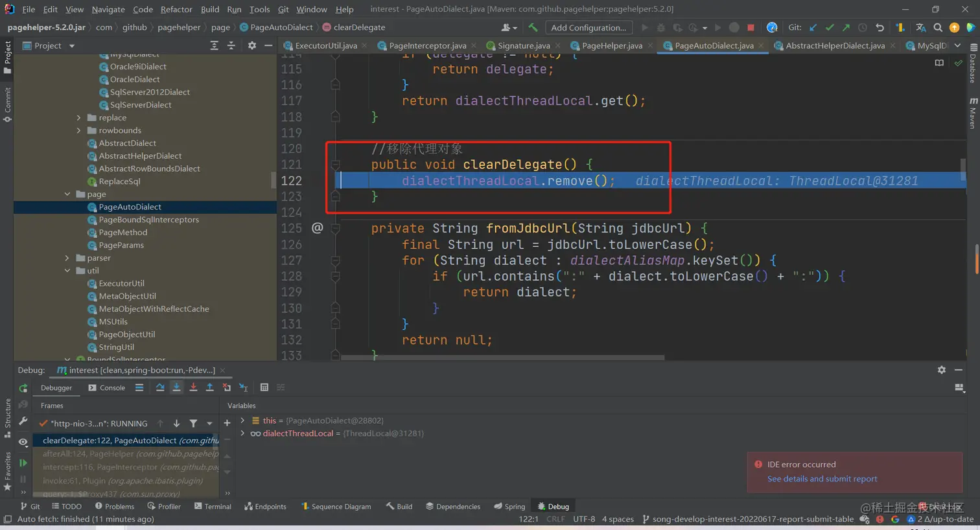Open the Translate icon in top toolbar

coord(921,27)
